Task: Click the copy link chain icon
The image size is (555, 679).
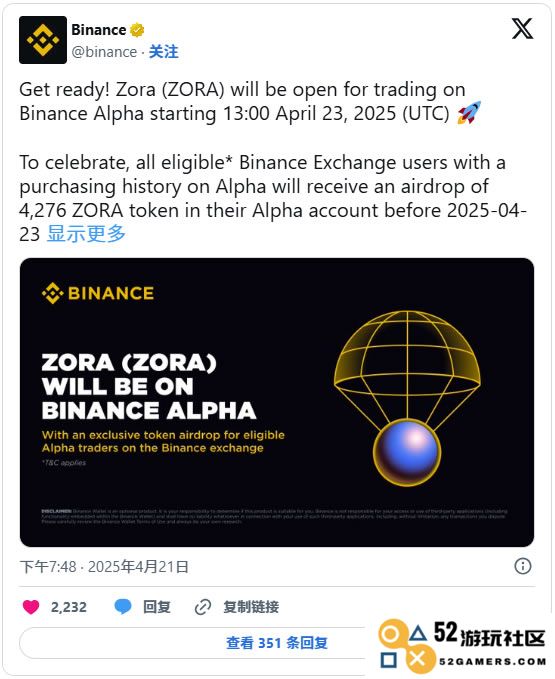Action: coord(203,607)
